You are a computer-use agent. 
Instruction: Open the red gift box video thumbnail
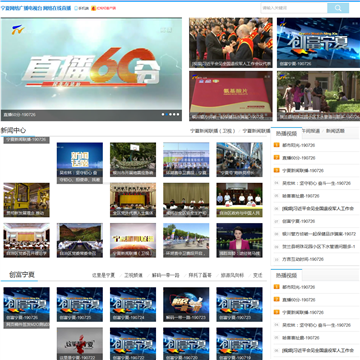click(231, 96)
